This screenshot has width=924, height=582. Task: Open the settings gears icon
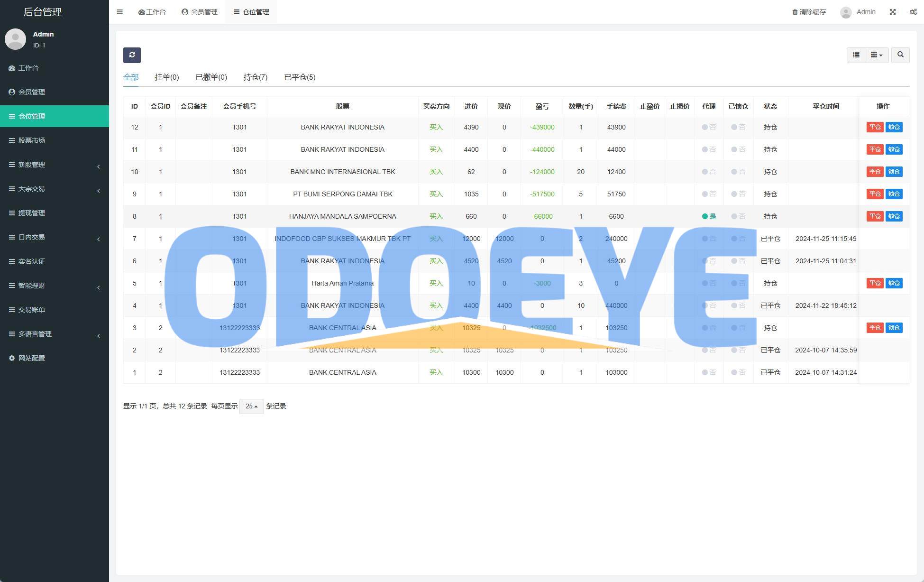click(913, 12)
